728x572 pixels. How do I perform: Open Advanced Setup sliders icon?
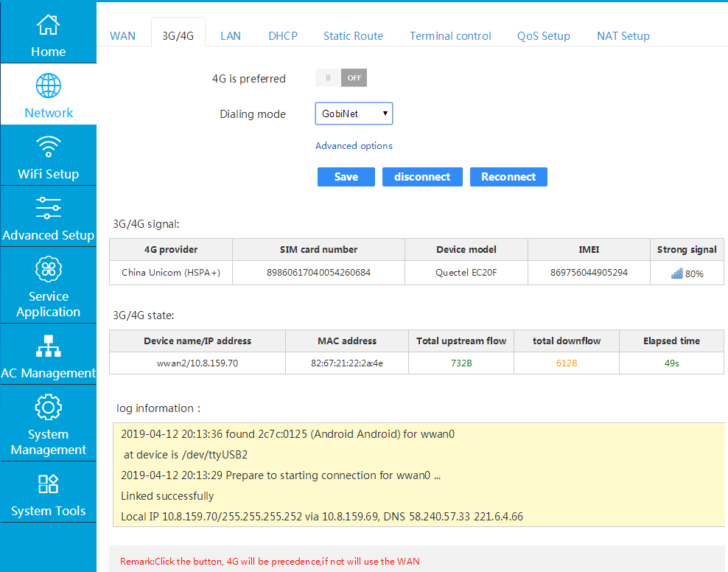click(48, 207)
